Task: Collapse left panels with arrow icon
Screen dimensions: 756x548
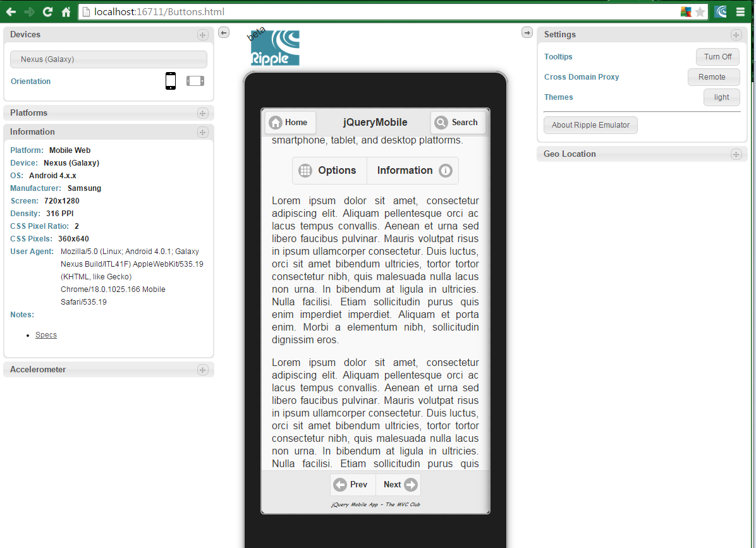Action: tap(224, 33)
